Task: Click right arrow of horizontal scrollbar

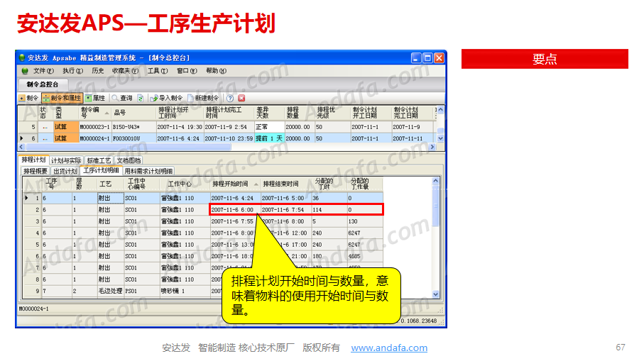Action: pos(432,147)
